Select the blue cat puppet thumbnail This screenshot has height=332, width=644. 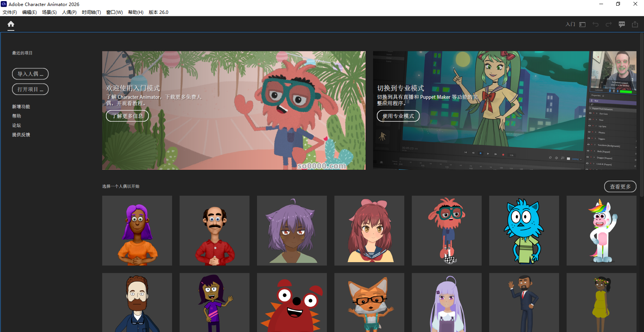524,231
